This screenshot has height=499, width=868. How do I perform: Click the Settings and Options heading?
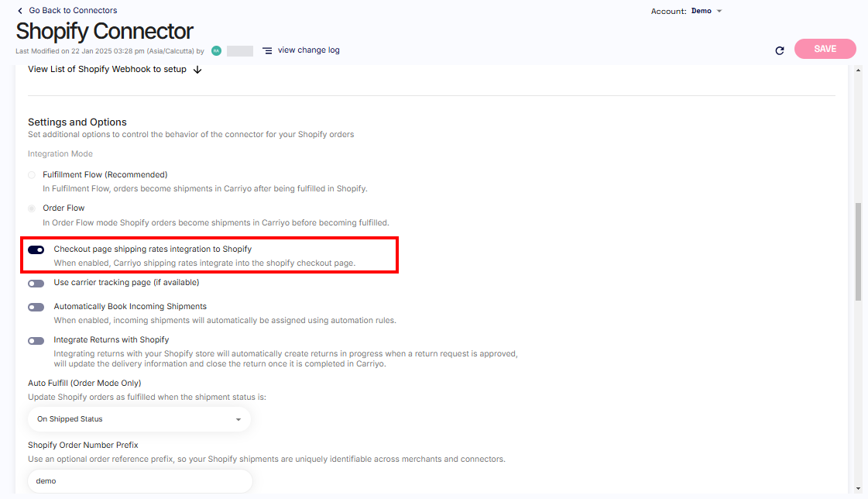tap(77, 122)
